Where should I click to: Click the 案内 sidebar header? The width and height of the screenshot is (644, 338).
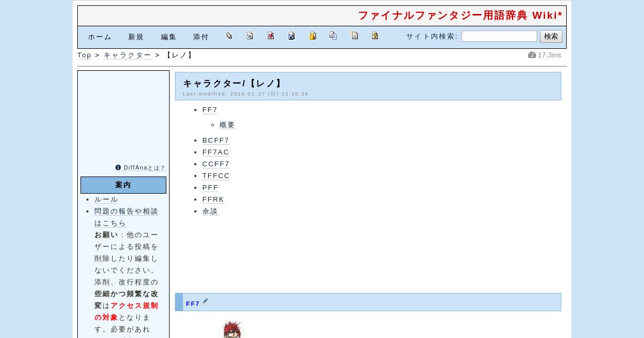click(x=123, y=185)
